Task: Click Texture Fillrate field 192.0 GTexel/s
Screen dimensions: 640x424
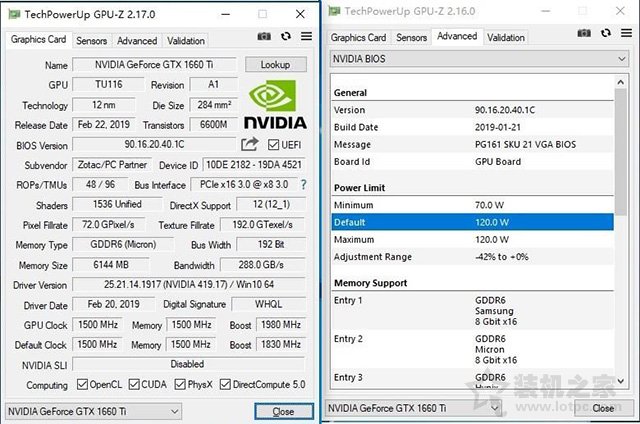Action: coord(263,225)
